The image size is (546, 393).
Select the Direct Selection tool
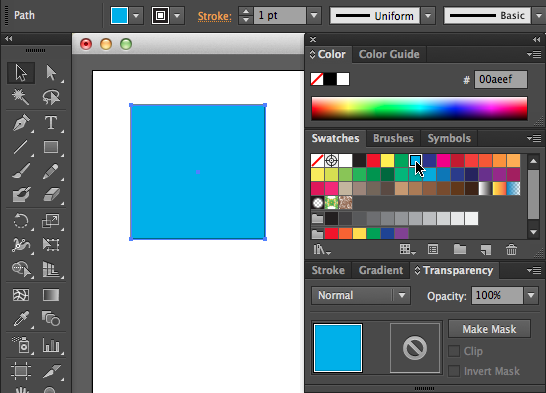point(51,73)
